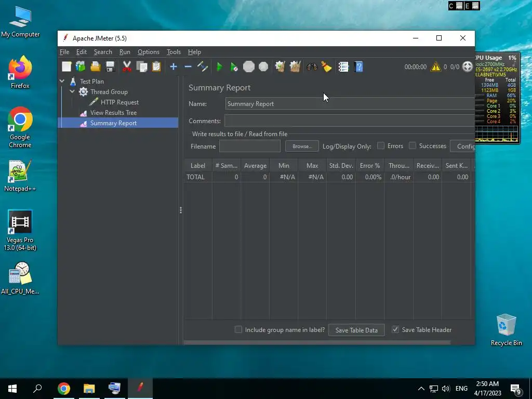Click the horizontal scrollbar at the bottom
The width and height of the screenshot is (532, 399).
pyautogui.click(x=317, y=342)
